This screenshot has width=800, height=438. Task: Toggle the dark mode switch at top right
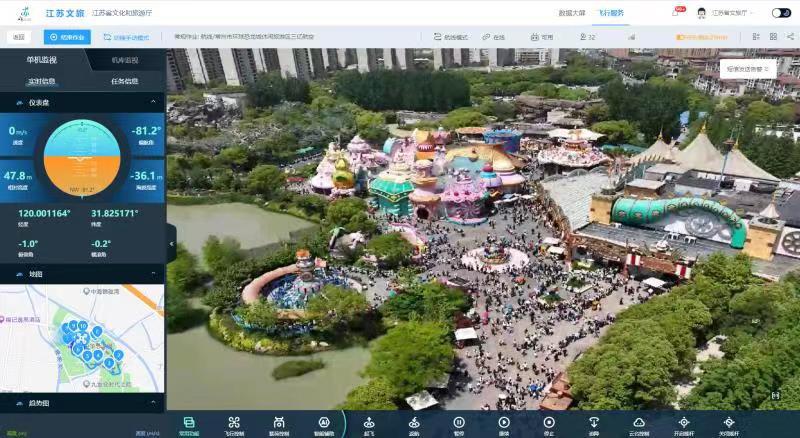pos(781,13)
